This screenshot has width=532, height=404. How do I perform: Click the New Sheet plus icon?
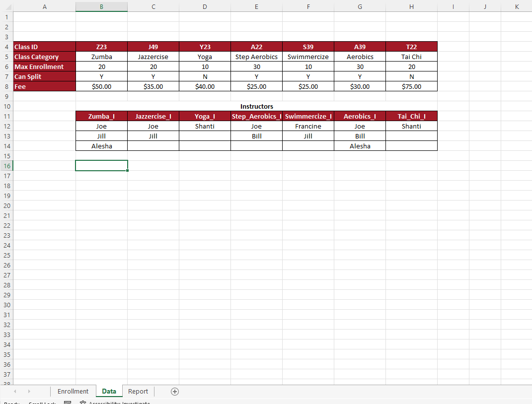[x=174, y=392]
